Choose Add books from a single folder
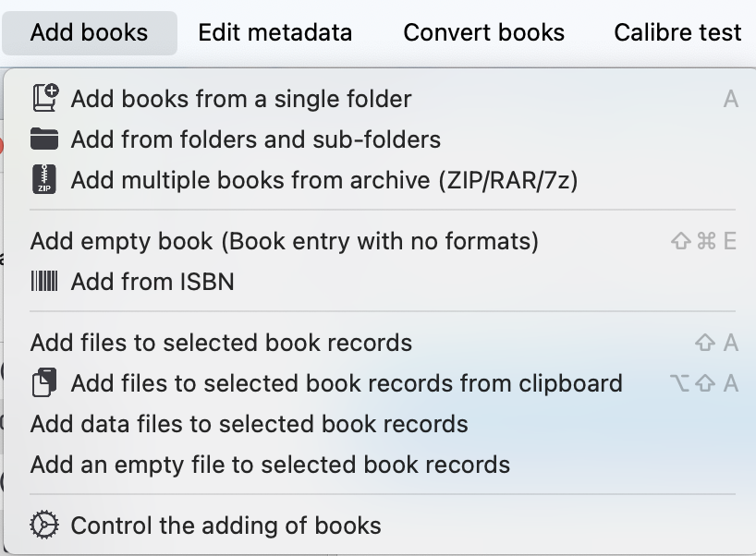The width and height of the screenshot is (756, 556). [x=241, y=99]
